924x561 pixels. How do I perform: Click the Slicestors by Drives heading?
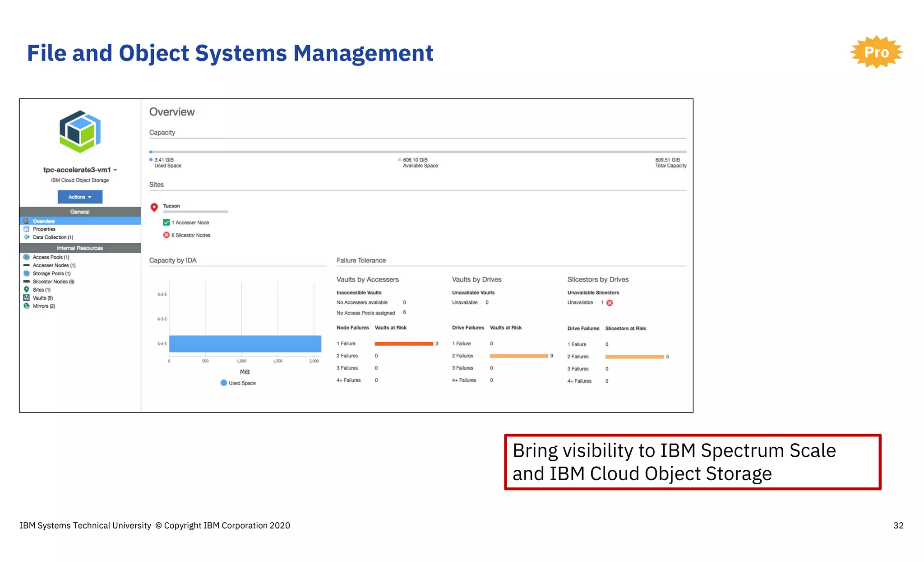pos(598,279)
